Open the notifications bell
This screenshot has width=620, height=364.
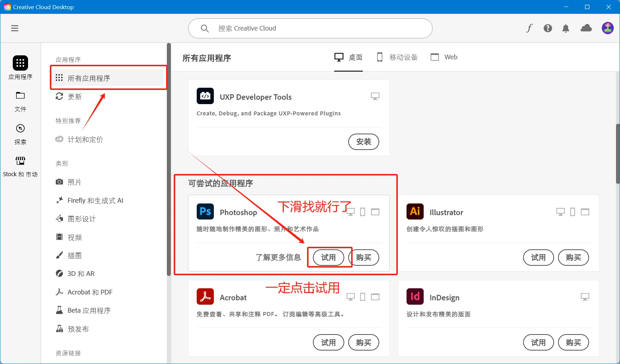(x=566, y=28)
